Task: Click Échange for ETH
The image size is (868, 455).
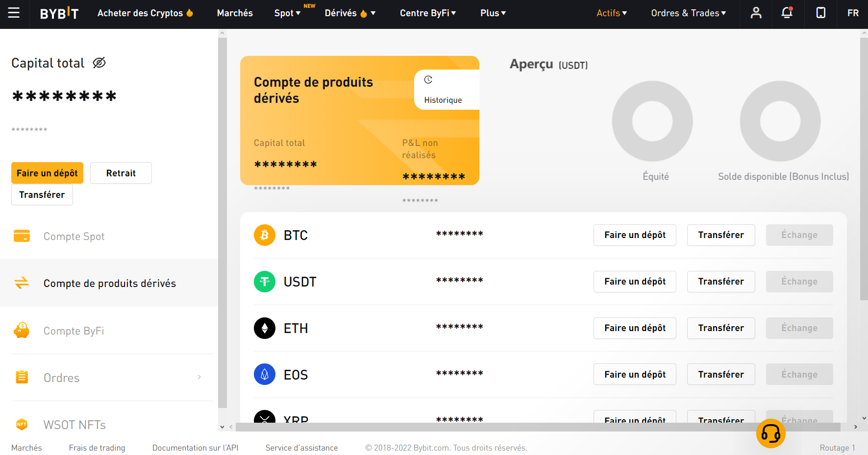Action: pos(799,328)
